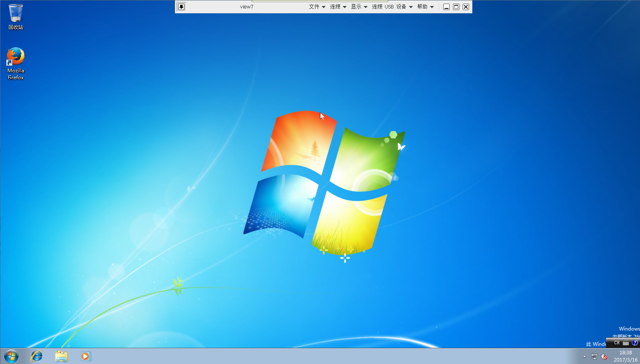The width and height of the screenshot is (640, 364).
Task: Open the 帮助 (Help) menu
Action: click(425, 7)
